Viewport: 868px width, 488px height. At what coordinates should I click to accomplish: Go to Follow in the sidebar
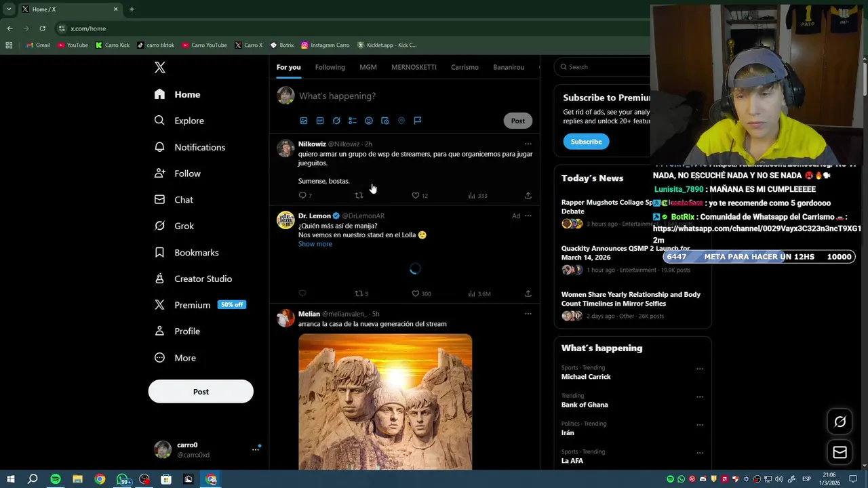[178, 174]
